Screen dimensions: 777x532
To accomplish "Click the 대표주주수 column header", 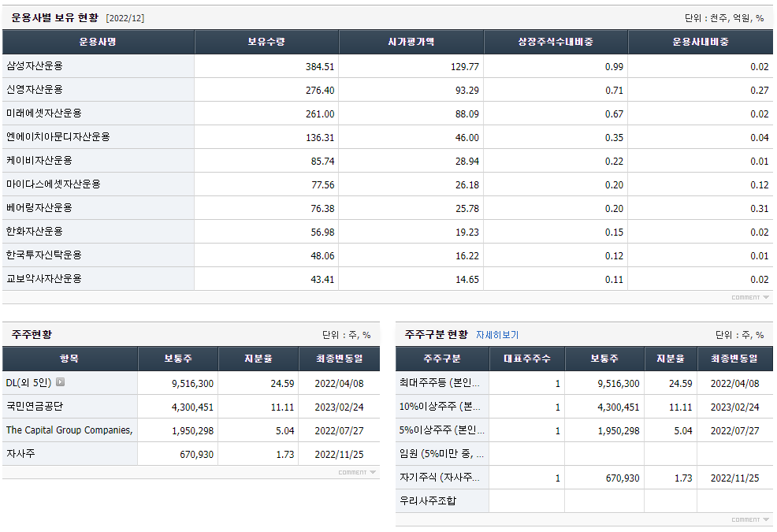I will (526, 359).
